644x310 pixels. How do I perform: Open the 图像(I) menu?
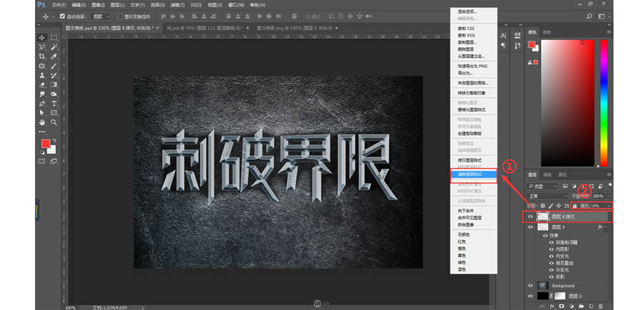pos(98,4)
